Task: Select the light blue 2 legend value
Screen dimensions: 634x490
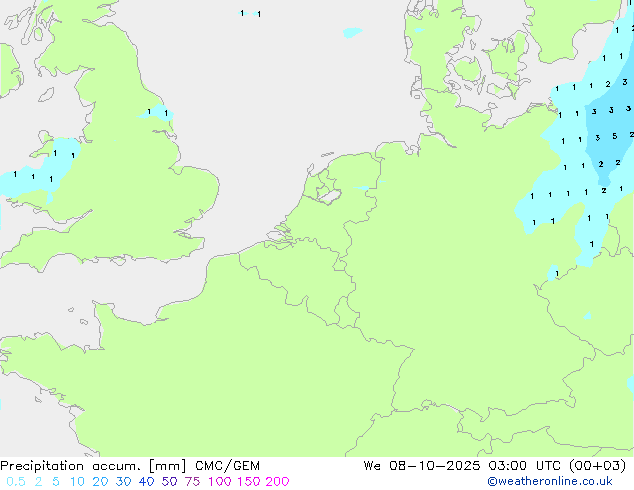Action: (38, 482)
